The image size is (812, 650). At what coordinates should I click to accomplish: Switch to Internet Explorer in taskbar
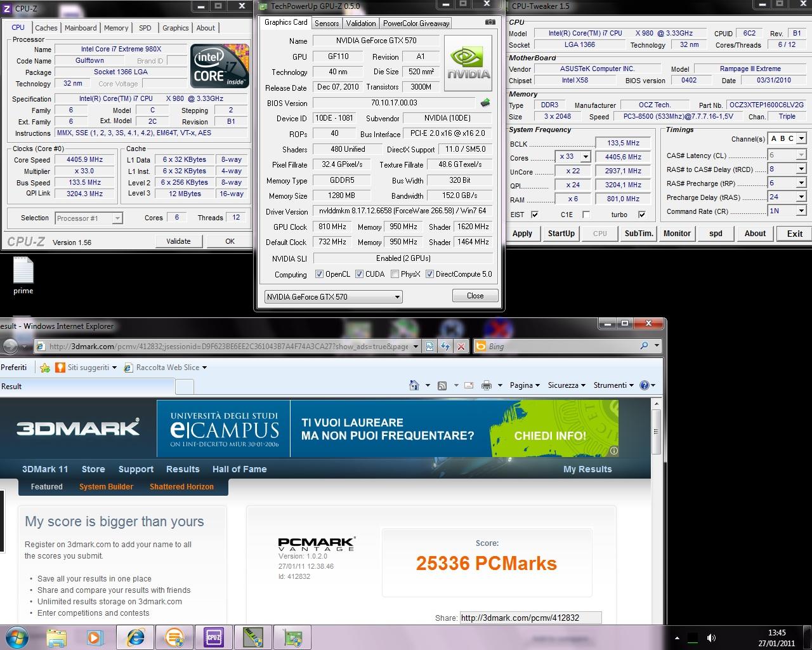click(135, 637)
